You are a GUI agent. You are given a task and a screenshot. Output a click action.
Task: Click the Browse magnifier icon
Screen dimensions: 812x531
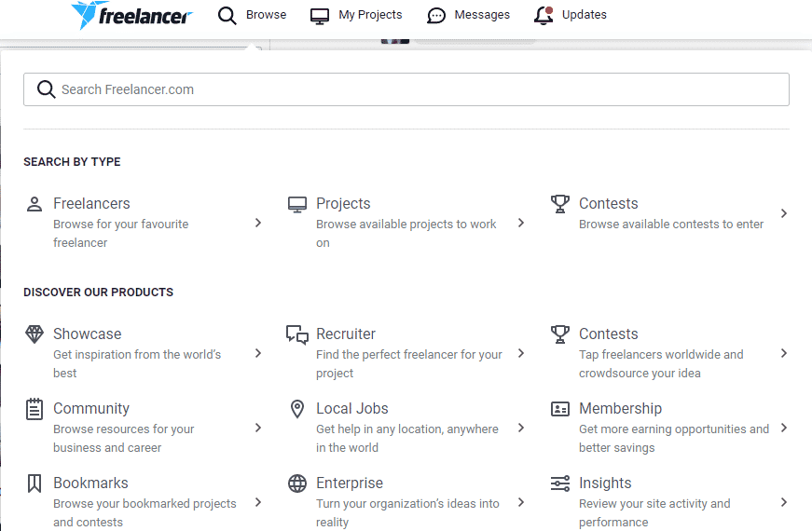(x=227, y=16)
